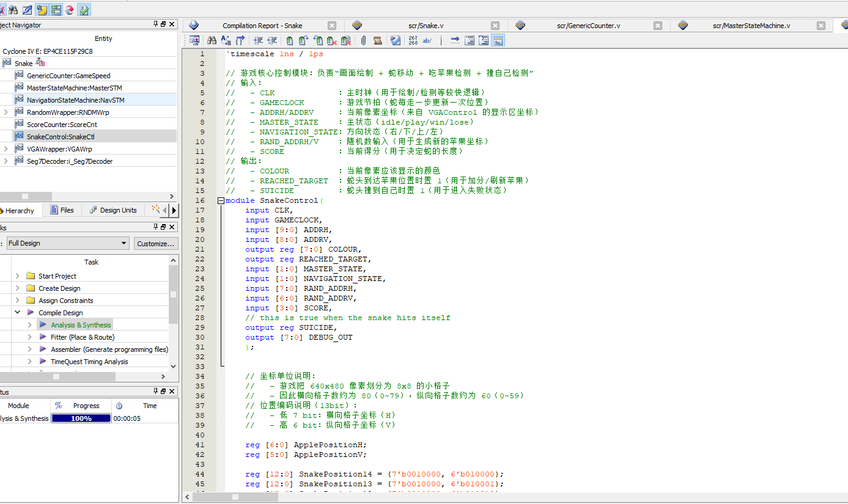
Task: Click the red and blue arrows icon
Action: click(70, 10)
